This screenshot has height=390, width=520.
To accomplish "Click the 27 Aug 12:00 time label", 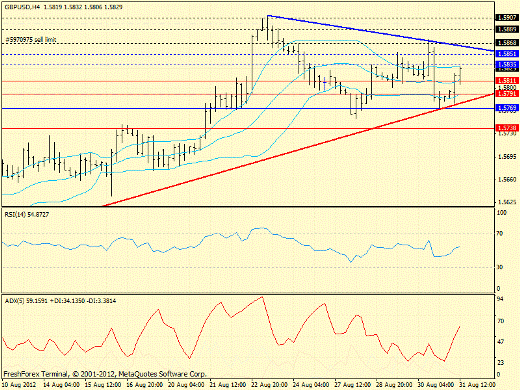I will coord(353,385).
